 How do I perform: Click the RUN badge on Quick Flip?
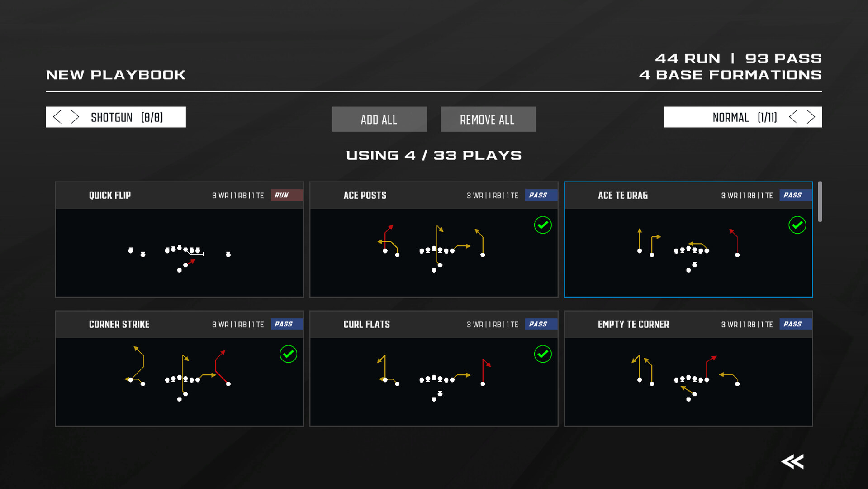click(x=286, y=195)
